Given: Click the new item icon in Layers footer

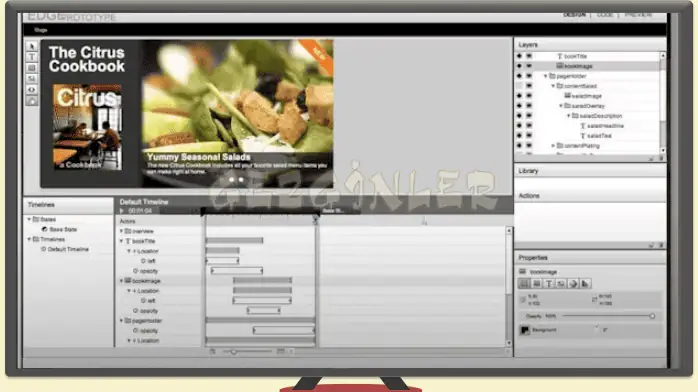Looking at the screenshot, I should coord(651,158).
